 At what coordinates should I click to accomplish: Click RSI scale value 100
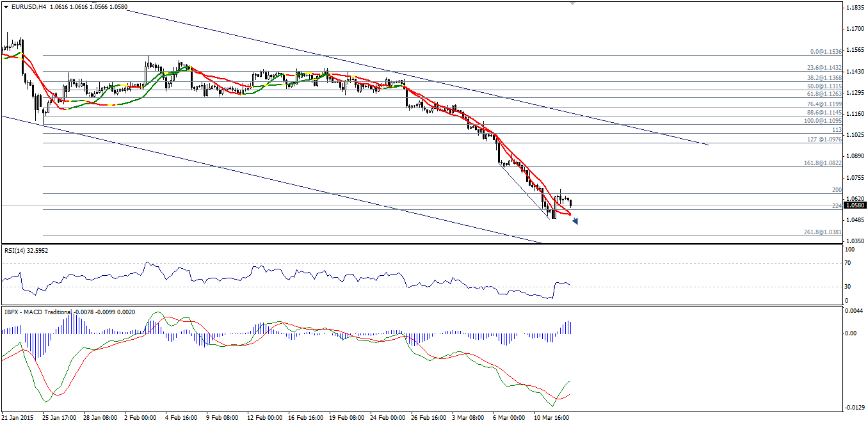tap(851, 248)
